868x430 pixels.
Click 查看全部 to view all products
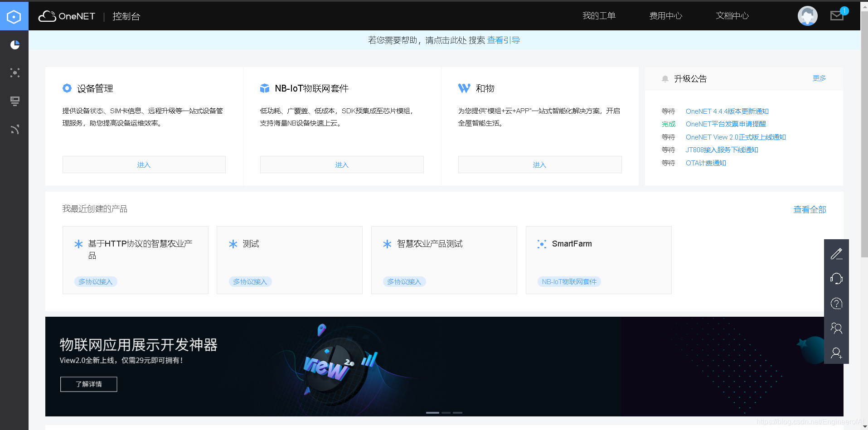(x=810, y=209)
